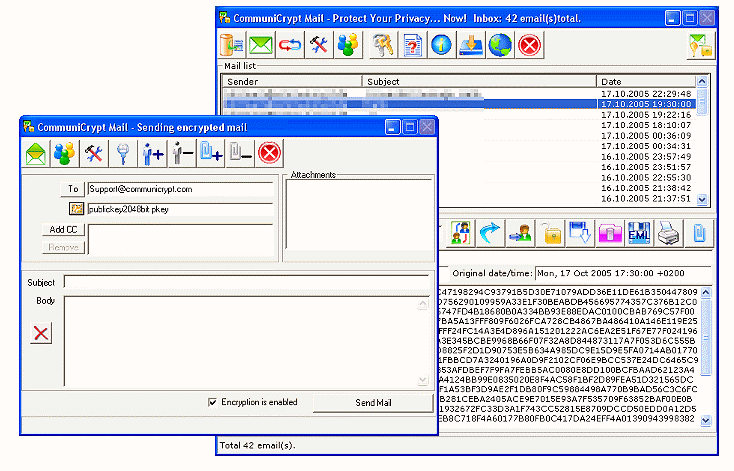
Task: Click the two-persons exchange icon in message toolbar
Action: coord(461,233)
